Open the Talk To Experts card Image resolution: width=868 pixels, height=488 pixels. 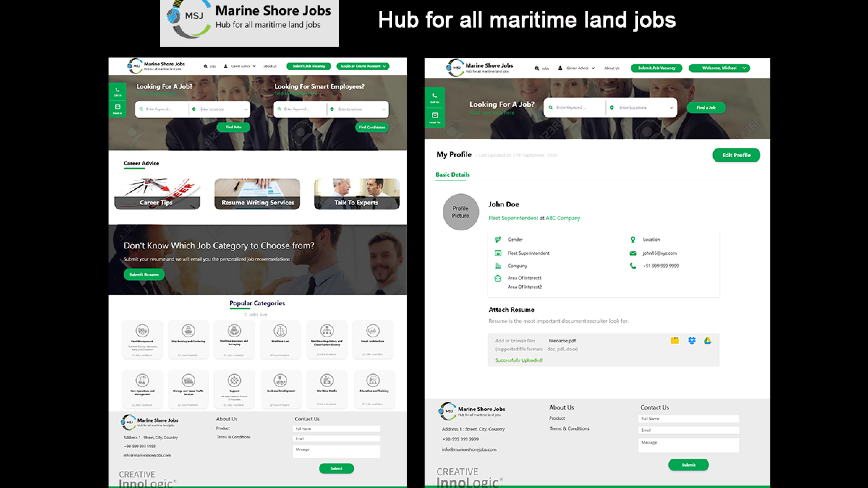[x=357, y=194]
